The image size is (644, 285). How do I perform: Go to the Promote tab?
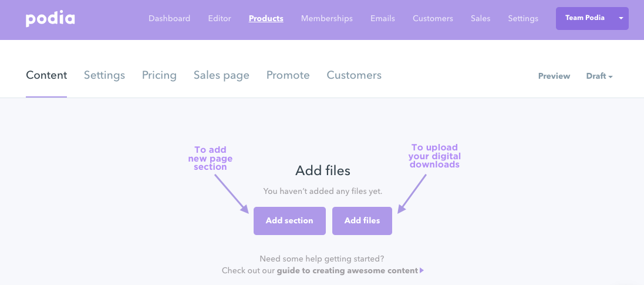tap(288, 75)
